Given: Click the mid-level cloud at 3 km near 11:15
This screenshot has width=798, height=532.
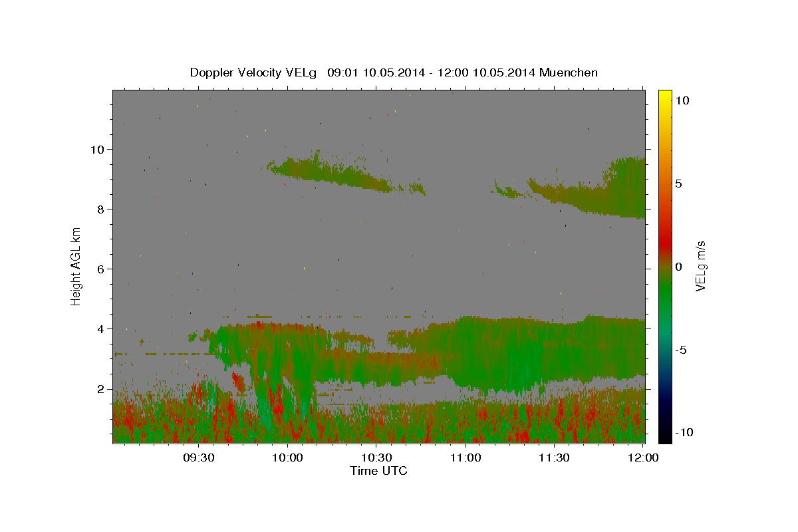Looking at the screenshot, I should click(x=509, y=356).
